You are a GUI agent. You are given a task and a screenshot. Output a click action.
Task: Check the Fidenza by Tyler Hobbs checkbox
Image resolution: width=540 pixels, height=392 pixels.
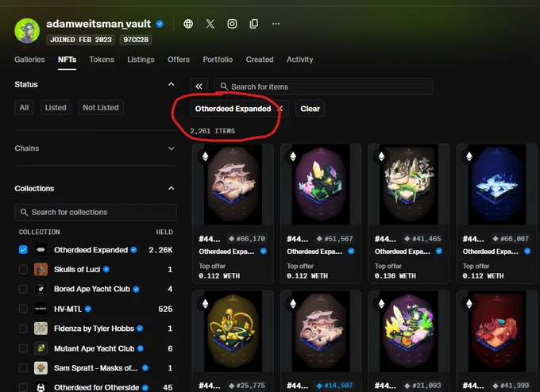[23, 329]
